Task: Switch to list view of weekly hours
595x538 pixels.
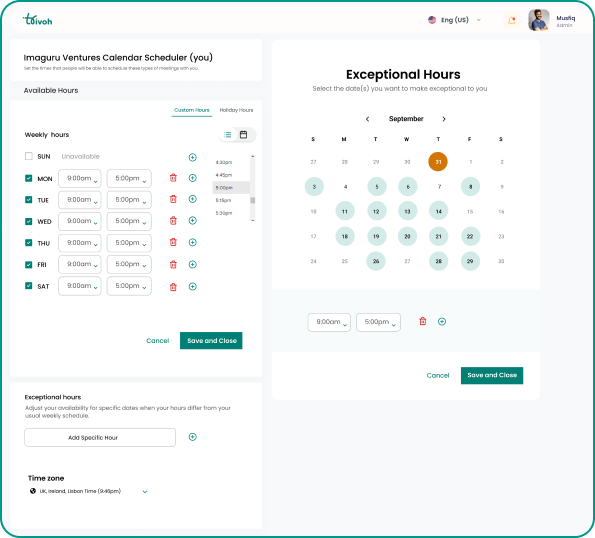Action: pos(228,135)
